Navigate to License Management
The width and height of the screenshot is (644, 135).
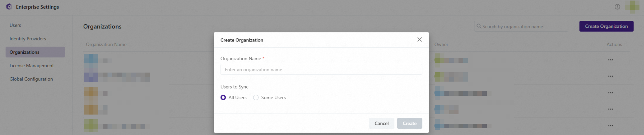31,66
